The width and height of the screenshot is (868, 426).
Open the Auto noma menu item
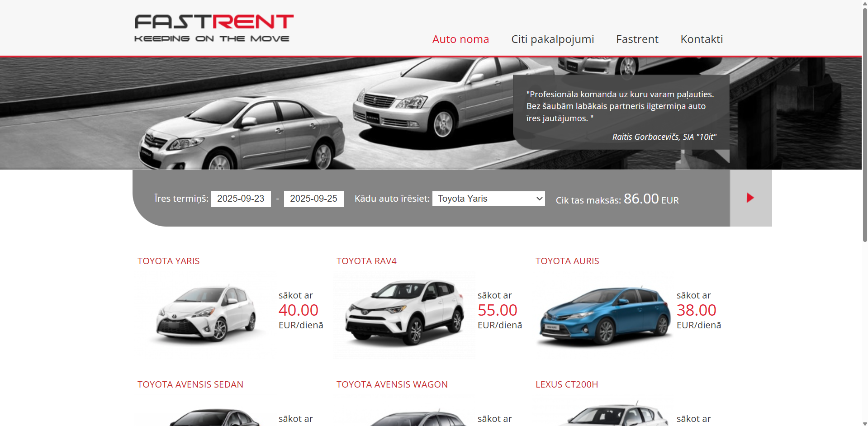(x=460, y=39)
